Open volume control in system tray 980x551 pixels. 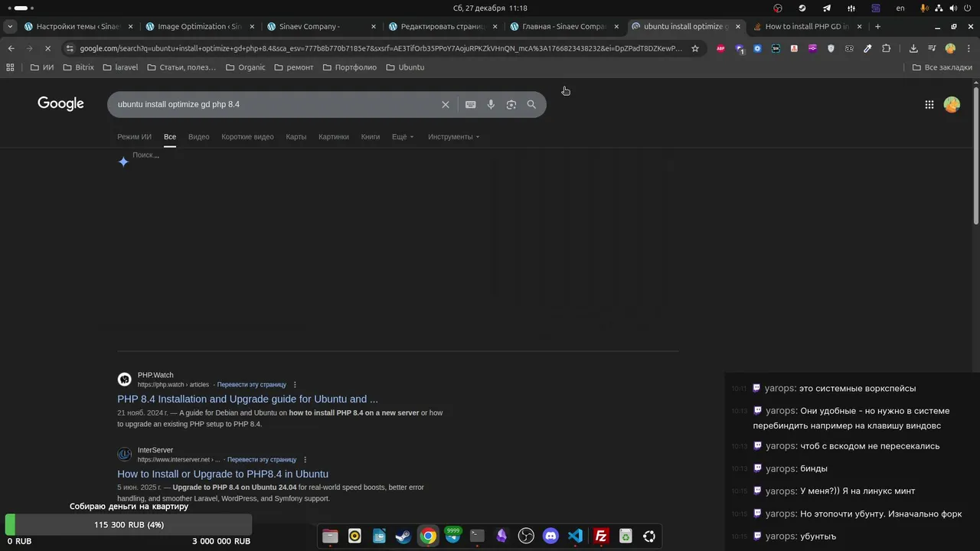coord(953,8)
